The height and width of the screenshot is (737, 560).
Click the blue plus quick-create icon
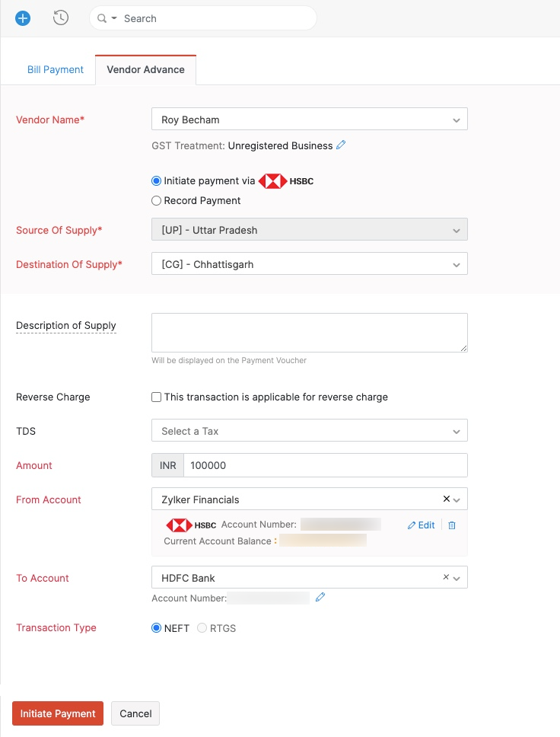(x=22, y=18)
